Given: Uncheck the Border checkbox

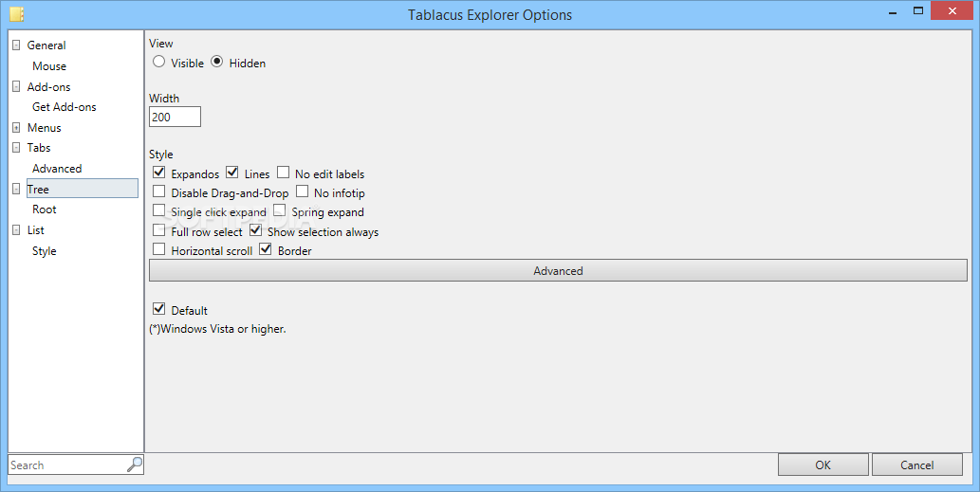Looking at the screenshot, I should coord(266,249).
